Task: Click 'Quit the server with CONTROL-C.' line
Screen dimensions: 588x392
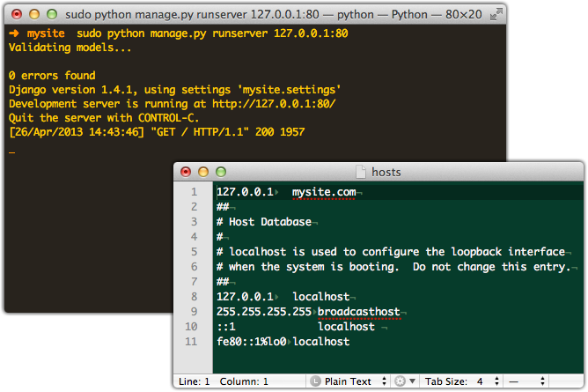Action: coord(104,118)
